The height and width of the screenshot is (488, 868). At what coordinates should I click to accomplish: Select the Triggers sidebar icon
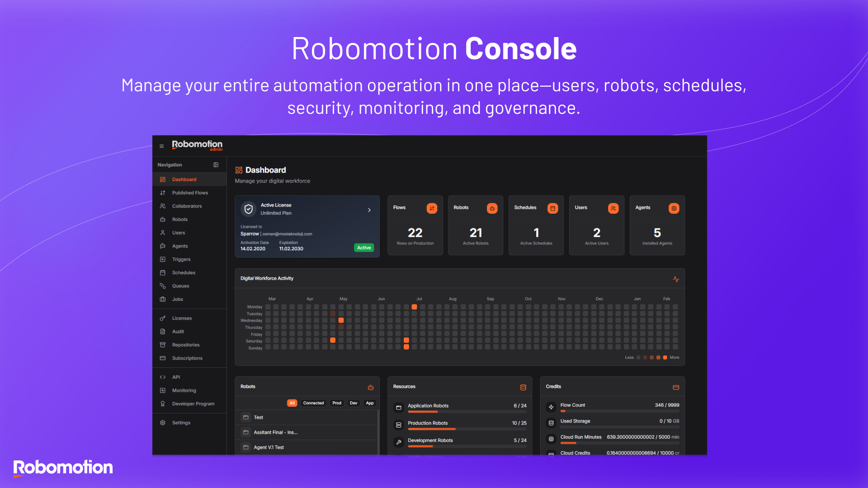pyautogui.click(x=163, y=259)
